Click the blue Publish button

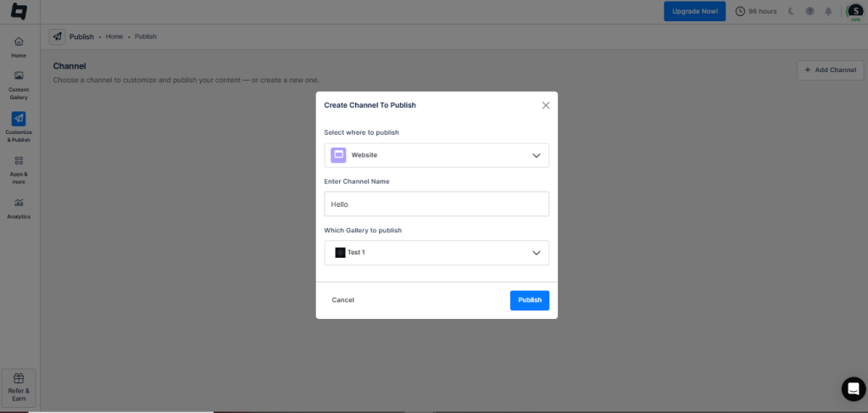click(x=530, y=300)
